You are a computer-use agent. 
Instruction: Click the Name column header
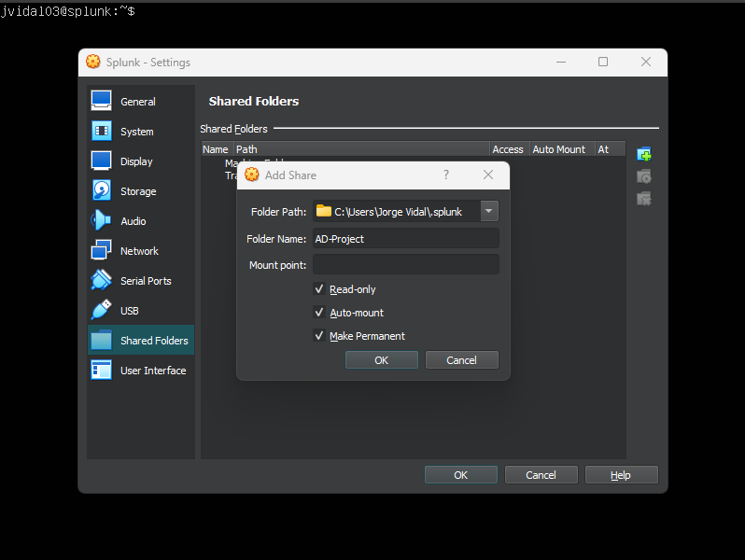pyautogui.click(x=217, y=149)
